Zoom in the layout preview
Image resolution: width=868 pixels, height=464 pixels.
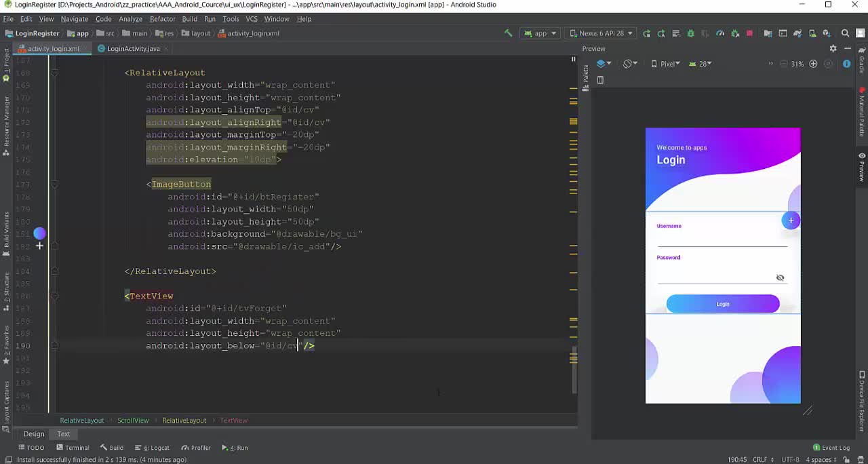coord(813,64)
